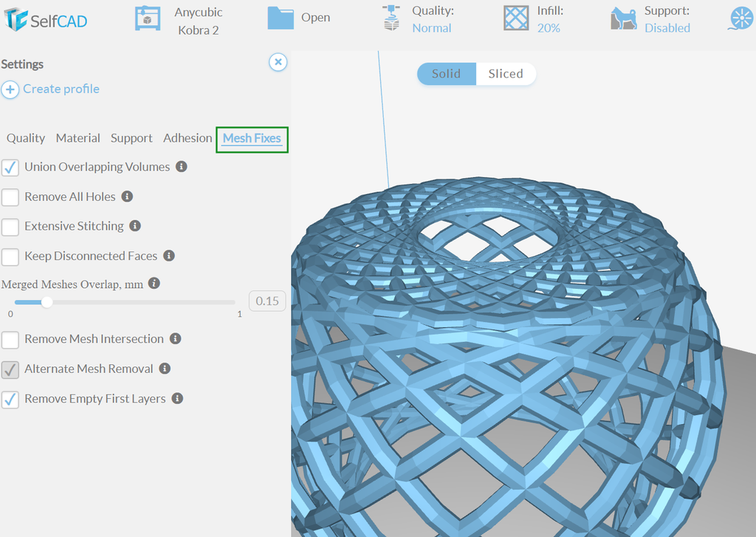Click the info icon beside Union Overlapping Volumes
The width and height of the screenshot is (756, 537).
pos(180,167)
